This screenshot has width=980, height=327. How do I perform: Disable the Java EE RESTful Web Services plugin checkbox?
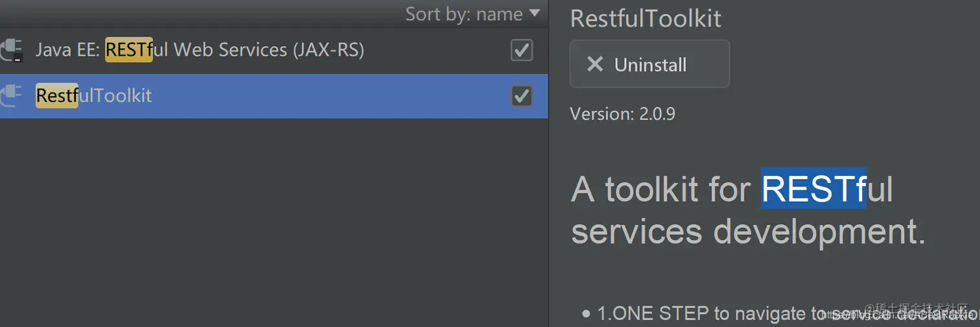(522, 51)
